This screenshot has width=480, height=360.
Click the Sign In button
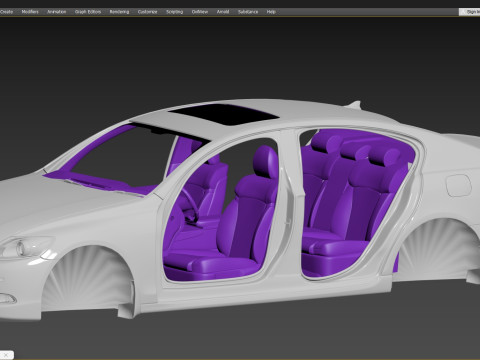[x=470, y=12]
